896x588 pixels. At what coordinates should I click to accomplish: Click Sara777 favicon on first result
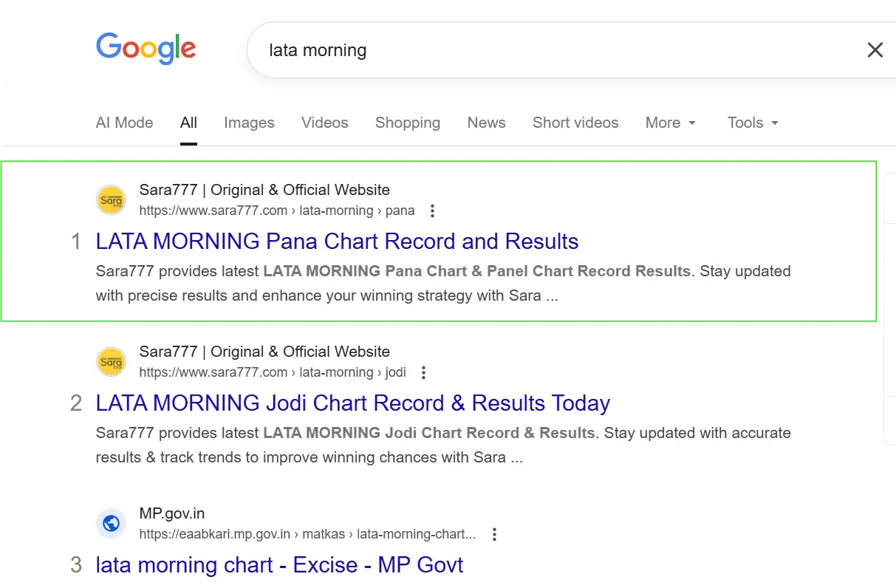coord(112,200)
